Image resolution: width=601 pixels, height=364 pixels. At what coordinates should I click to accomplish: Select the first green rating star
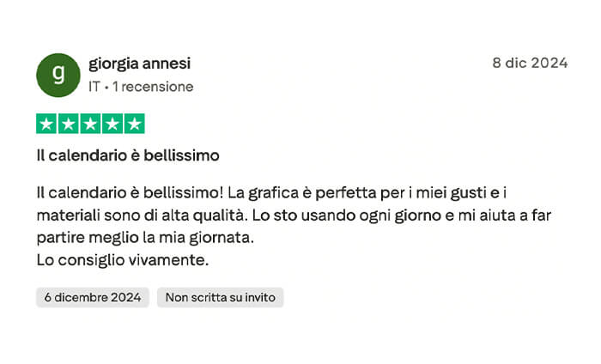(x=46, y=124)
